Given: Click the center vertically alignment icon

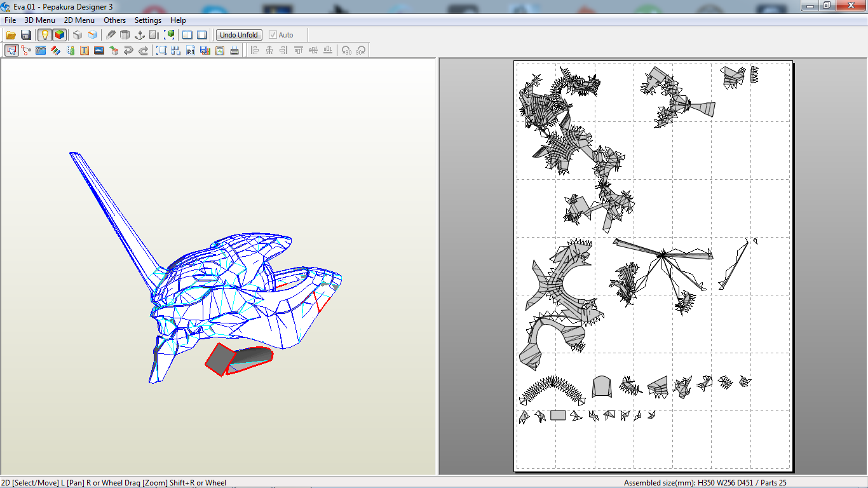Looking at the screenshot, I should tap(313, 50).
